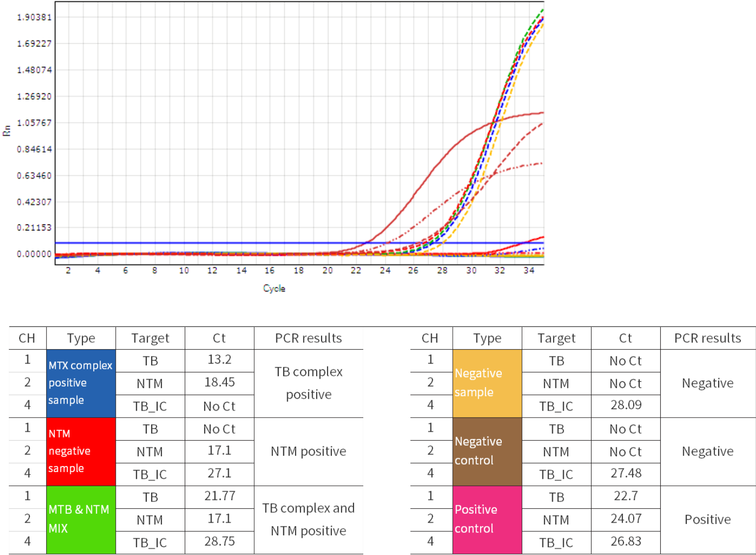Click y-axis label 0.42307
Screen dimensions: 756x555
click(34, 202)
